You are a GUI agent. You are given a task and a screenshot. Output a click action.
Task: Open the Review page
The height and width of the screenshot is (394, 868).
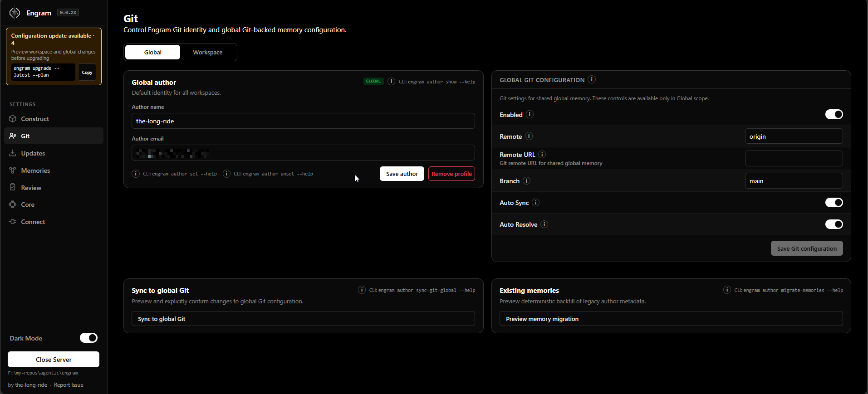click(54, 188)
